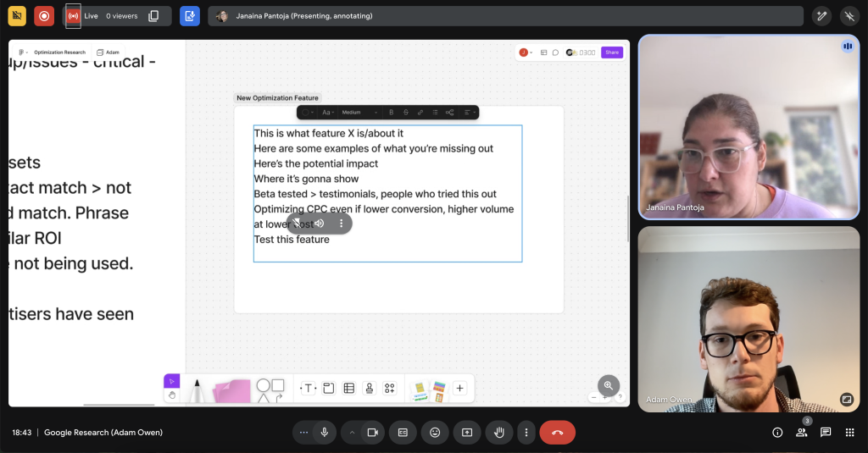868x453 pixels.
Task: Toggle the microphone mute button
Action: [x=324, y=433]
